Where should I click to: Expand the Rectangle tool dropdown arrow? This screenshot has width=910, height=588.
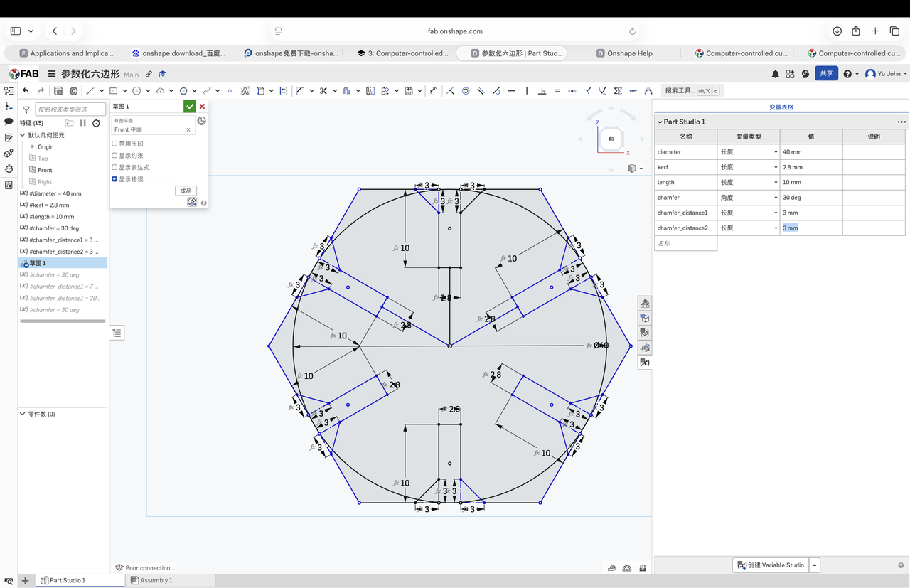124,91
